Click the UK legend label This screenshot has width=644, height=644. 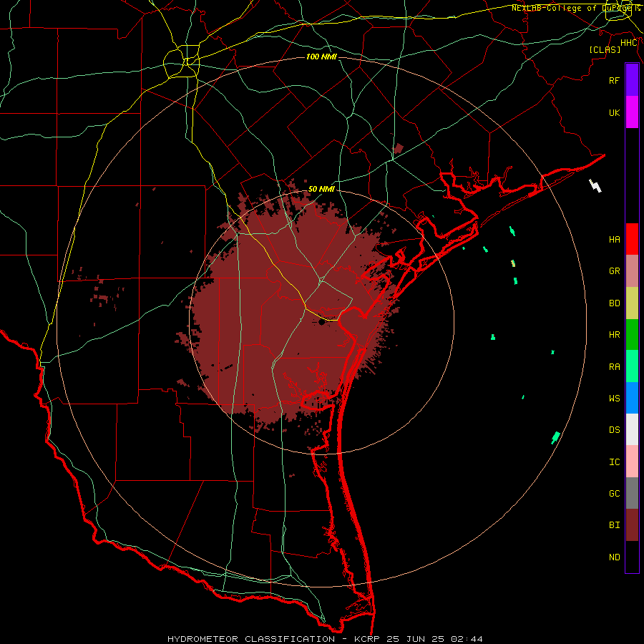coord(614,112)
